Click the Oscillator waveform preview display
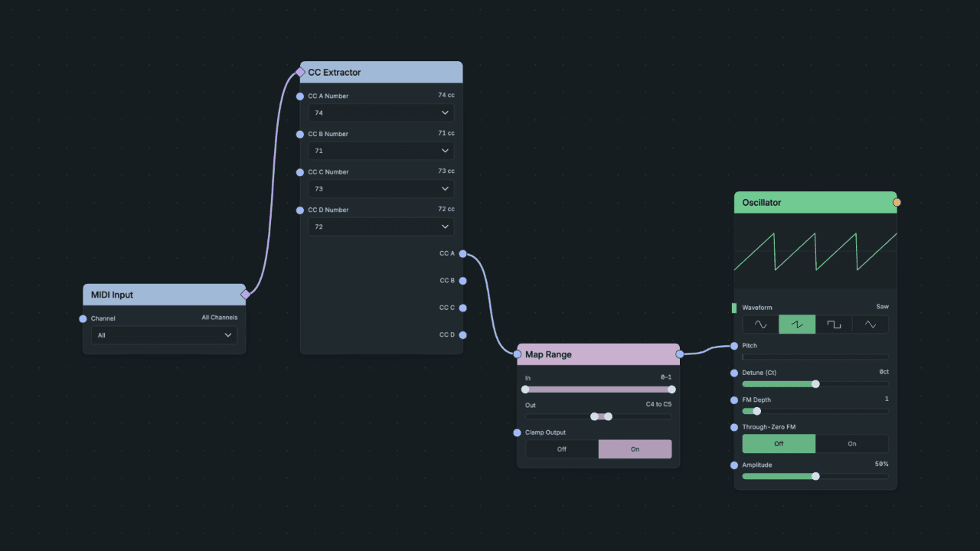Screen dimensions: 980x551 815,252
